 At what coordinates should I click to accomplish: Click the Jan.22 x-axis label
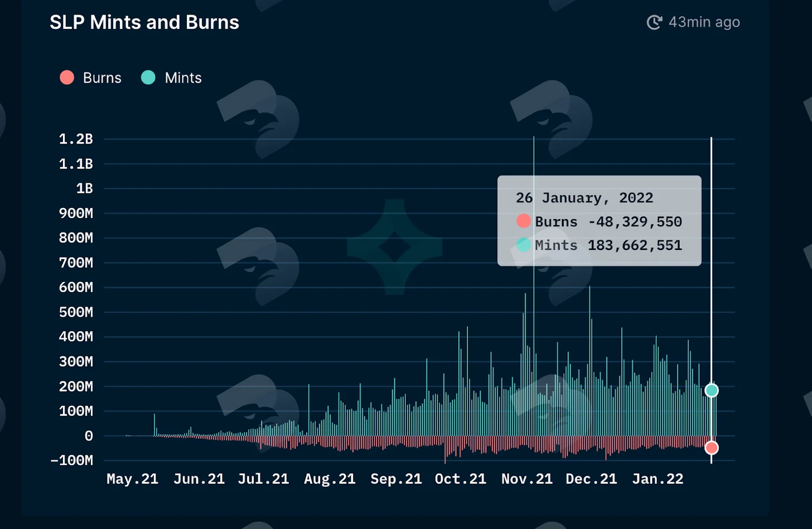click(x=658, y=479)
